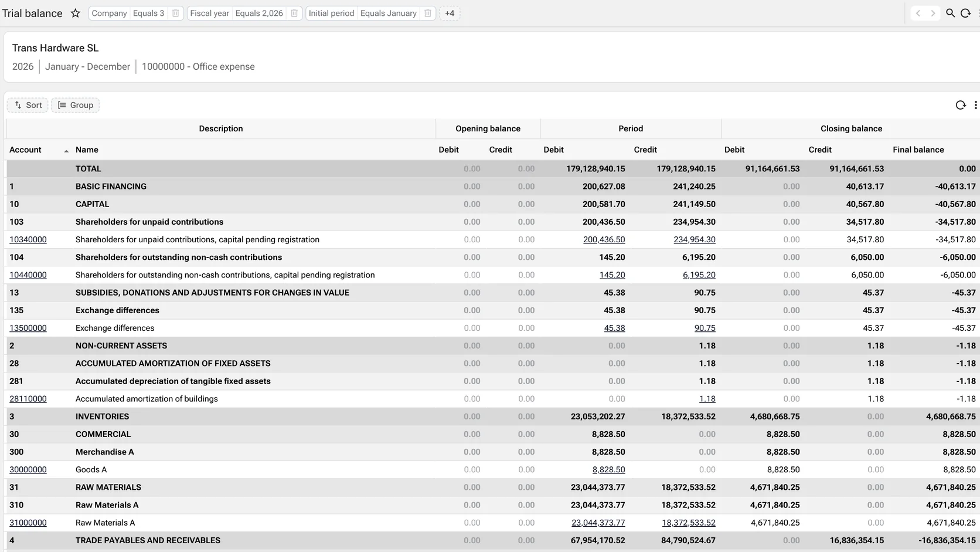This screenshot has height=552, width=980.
Task: Open account 30000000 link
Action: pyautogui.click(x=28, y=469)
